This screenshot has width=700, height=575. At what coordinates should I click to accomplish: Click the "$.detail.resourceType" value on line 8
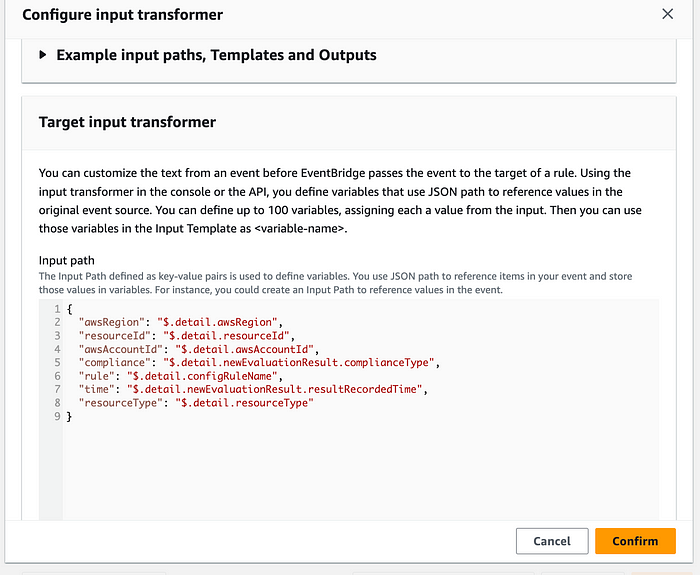tap(244, 403)
